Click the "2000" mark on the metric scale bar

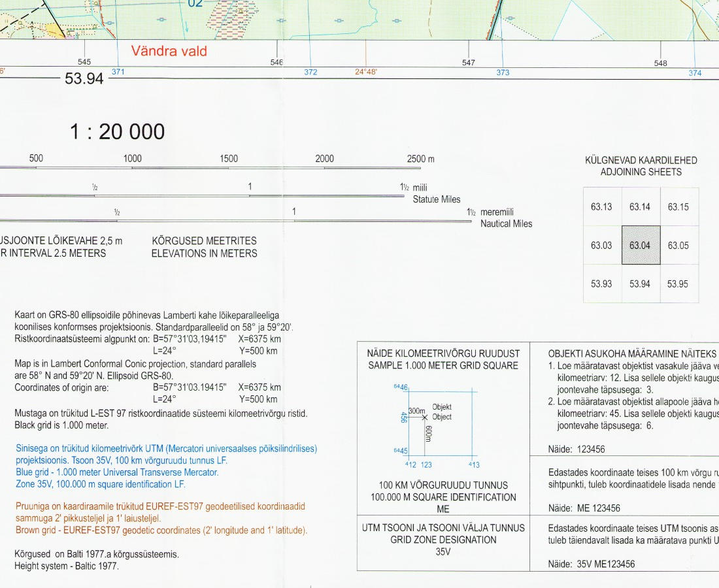click(x=324, y=159)
